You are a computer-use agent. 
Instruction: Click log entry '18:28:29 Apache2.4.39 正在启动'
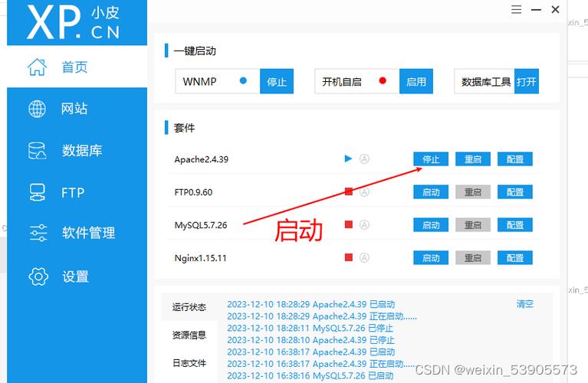[x=322, y=316]
